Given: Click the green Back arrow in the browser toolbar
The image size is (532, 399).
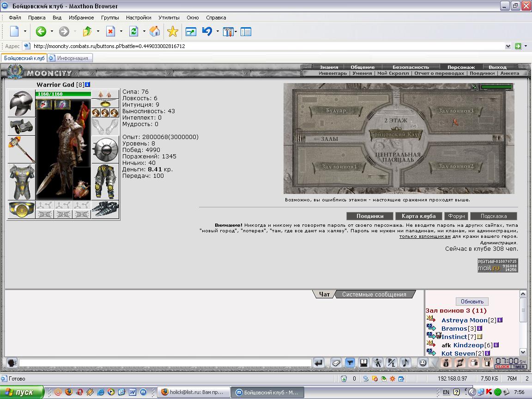Looking at the screenshot, I should click(x=41, y=31).
